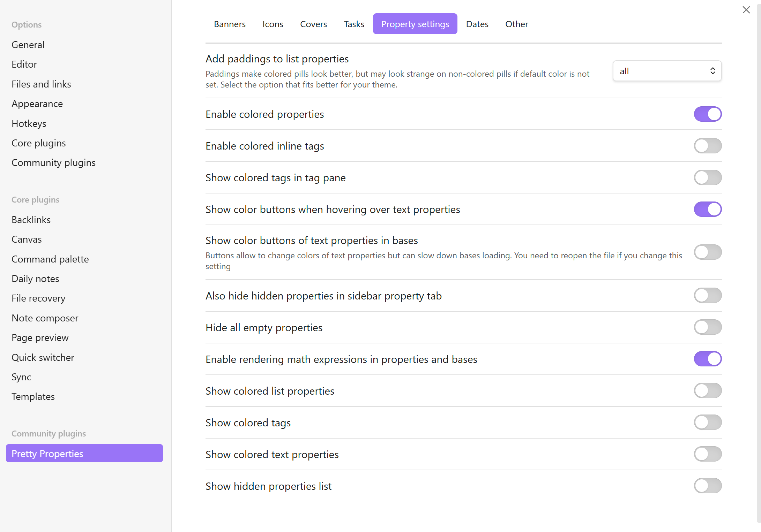This screenshot has width=761, height=532.
Task: Toggle Hide all empty properties switch
Action: point(707,327)
